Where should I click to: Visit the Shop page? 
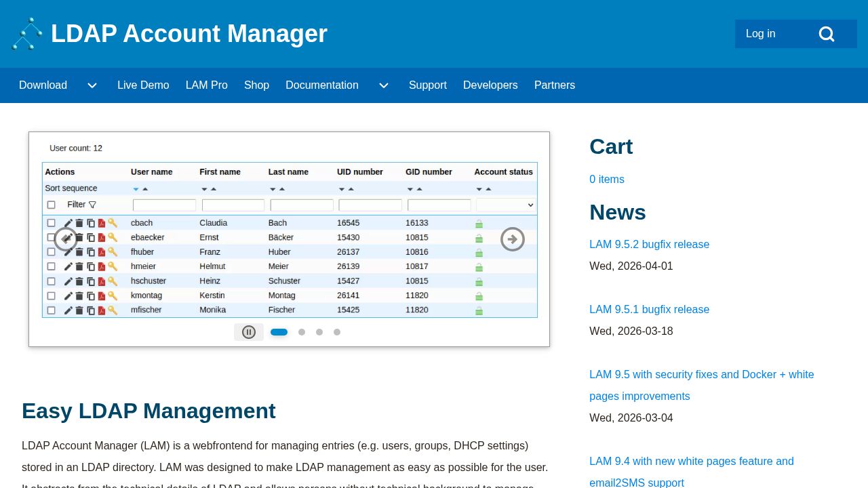(256, 85)
